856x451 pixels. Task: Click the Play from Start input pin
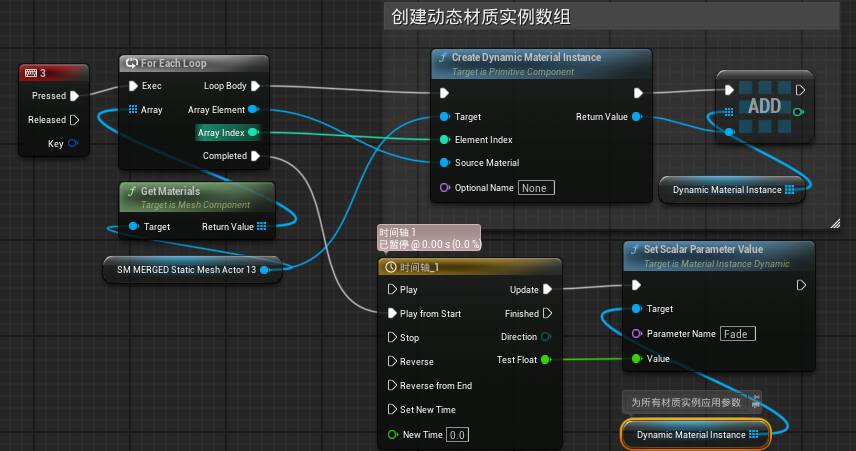(392, 314)
